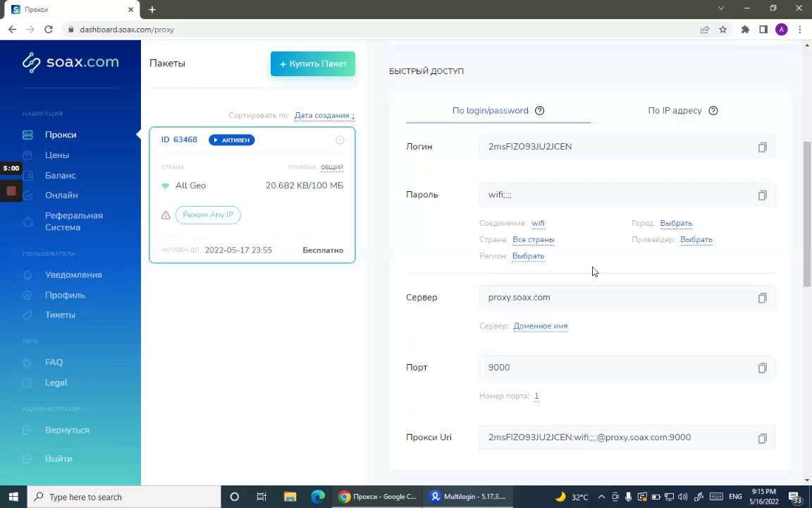Open Chrome extensions puzzle icon

[745, 30]
